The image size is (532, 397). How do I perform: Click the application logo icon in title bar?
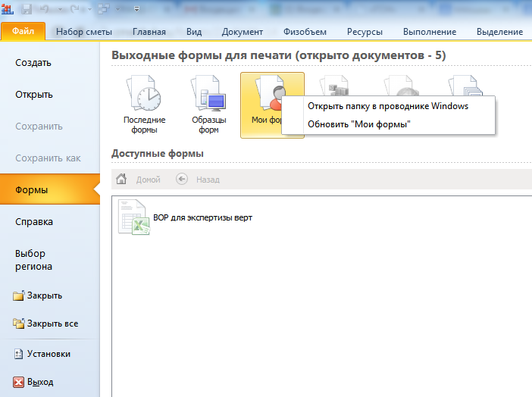pyautogui.click(x=7, y=9)
